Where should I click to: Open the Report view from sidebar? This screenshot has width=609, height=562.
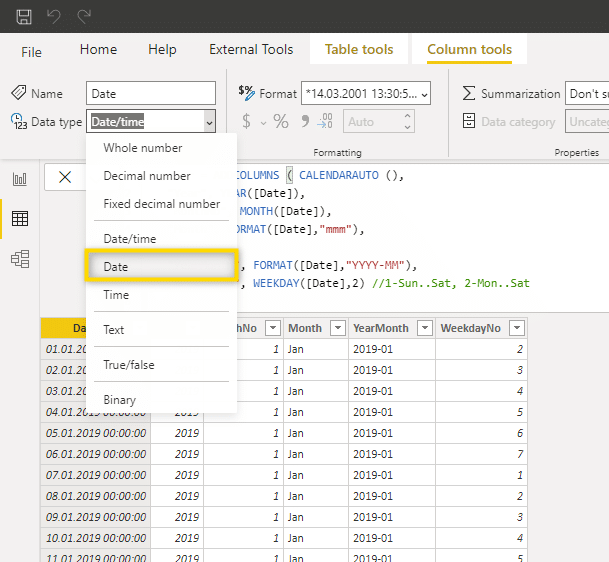pos(20,179)
